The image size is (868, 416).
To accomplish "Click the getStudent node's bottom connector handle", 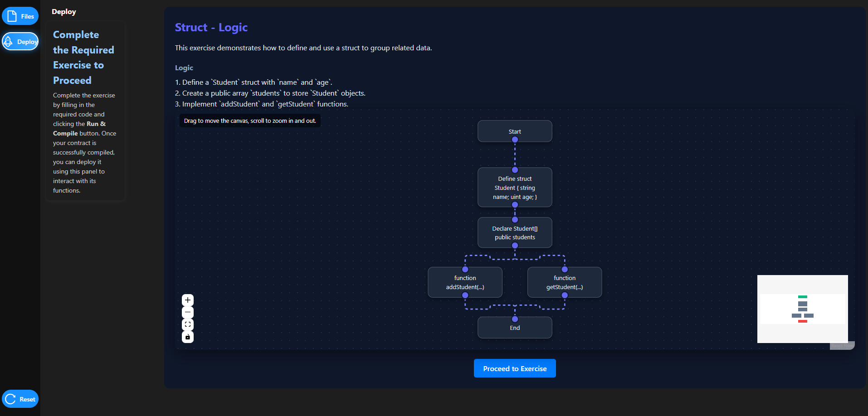I will point(565,295).
